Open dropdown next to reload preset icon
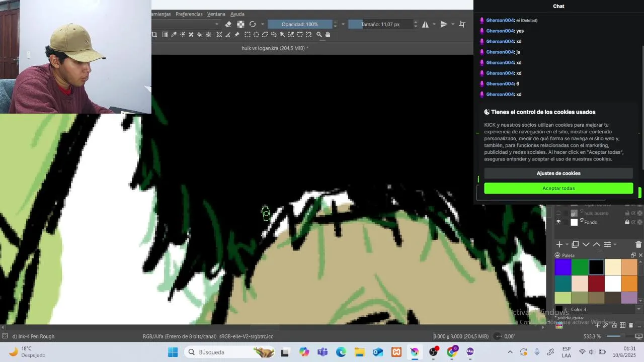 coord(263,24)
